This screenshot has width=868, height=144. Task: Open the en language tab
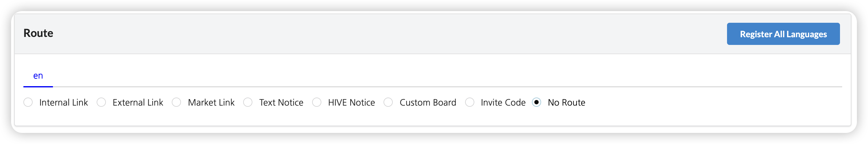tap(38, 76)
